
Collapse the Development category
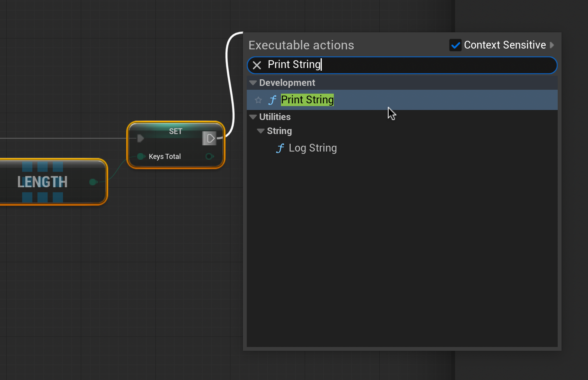click(x=253, y=83)
